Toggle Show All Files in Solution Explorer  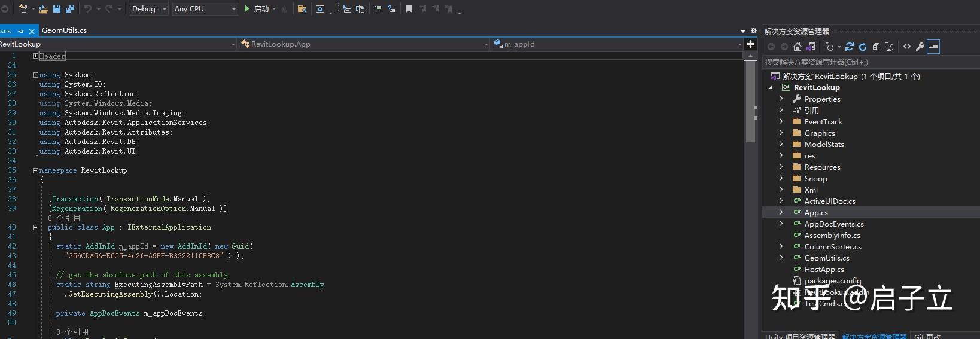coord(889,47)
